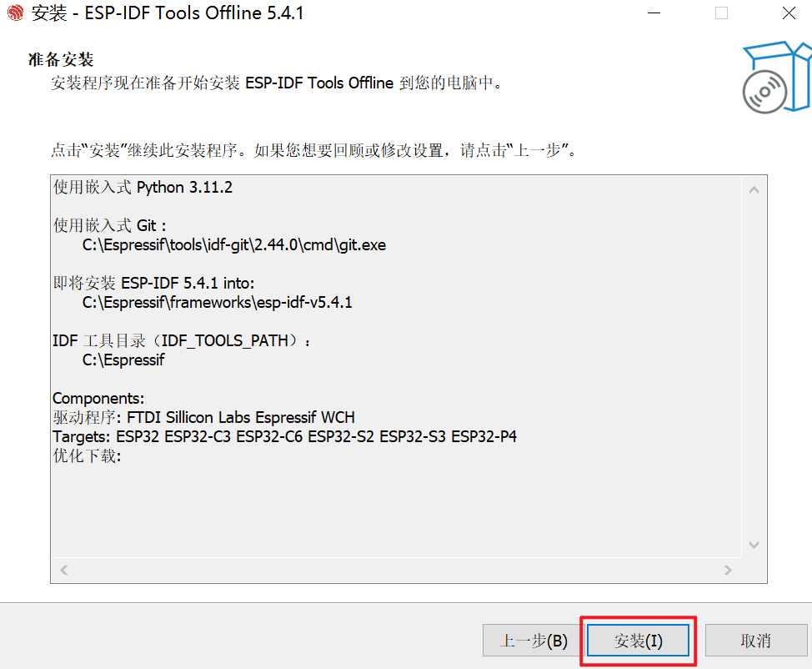Click the embedded Python 3.11.2 line
This screenshot has height=669, width=812.
[x=143, y=187]
